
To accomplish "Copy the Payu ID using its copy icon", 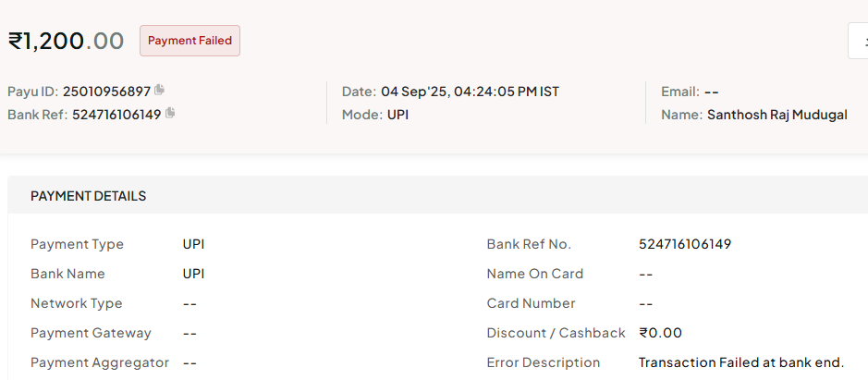I will point(159,89).
